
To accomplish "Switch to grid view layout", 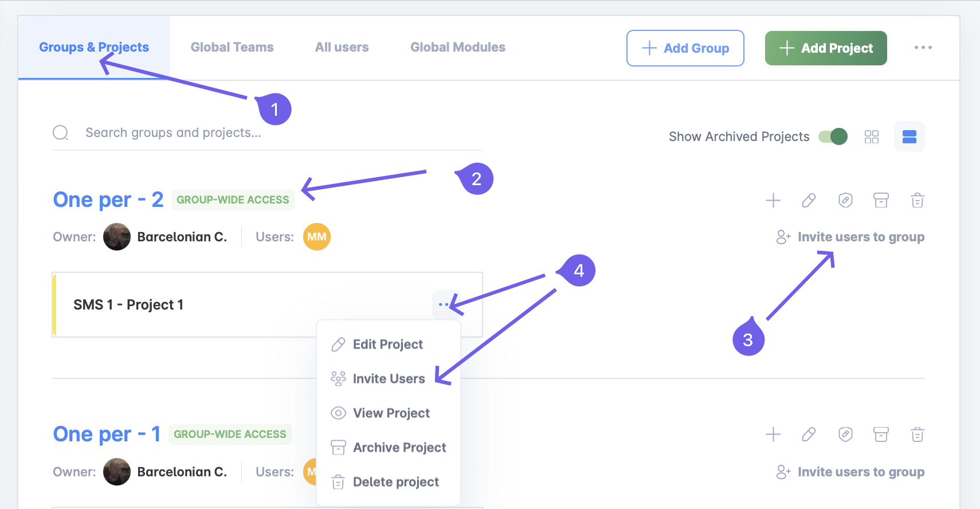I will coord(872,136).
